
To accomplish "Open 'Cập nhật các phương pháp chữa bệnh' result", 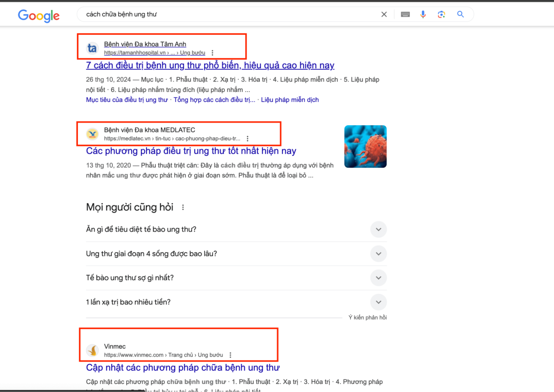I will pos(183,368).
